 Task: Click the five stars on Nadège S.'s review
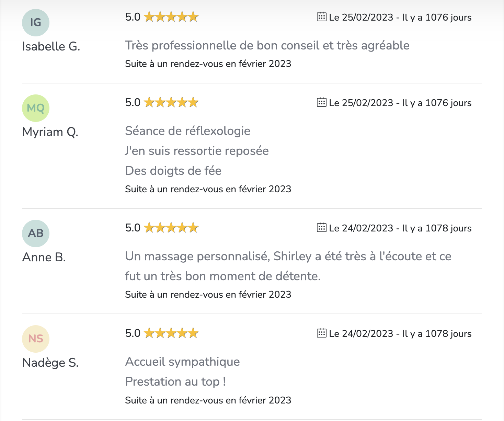171,333
